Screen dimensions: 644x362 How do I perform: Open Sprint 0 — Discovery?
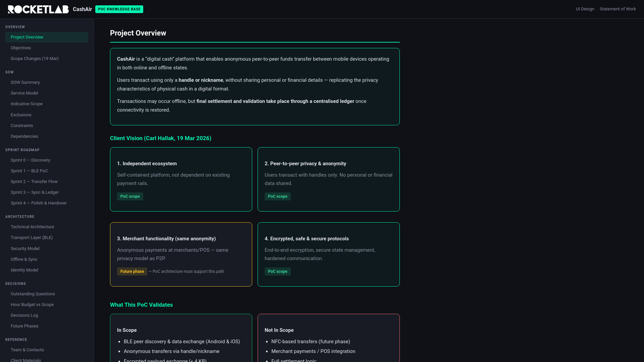pos(47,160)
